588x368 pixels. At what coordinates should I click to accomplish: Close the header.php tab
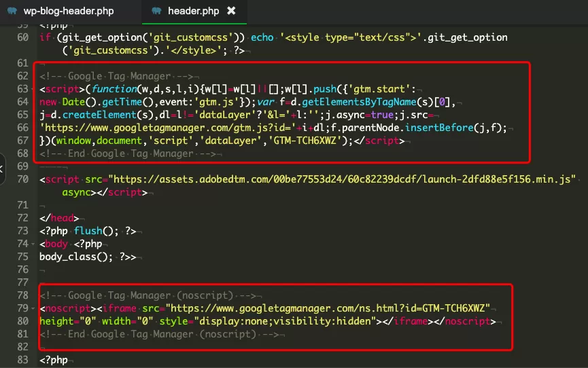[231, 11]
